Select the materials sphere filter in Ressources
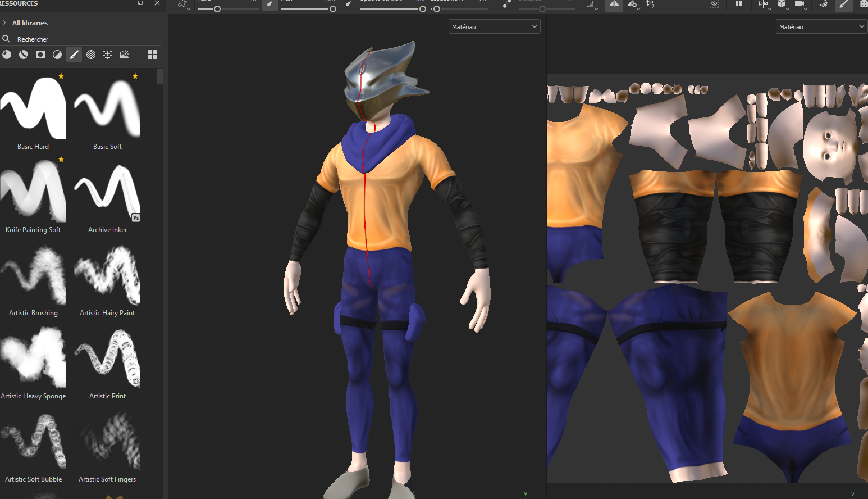This screenshot has height=499, width=868. pos(6,55)
